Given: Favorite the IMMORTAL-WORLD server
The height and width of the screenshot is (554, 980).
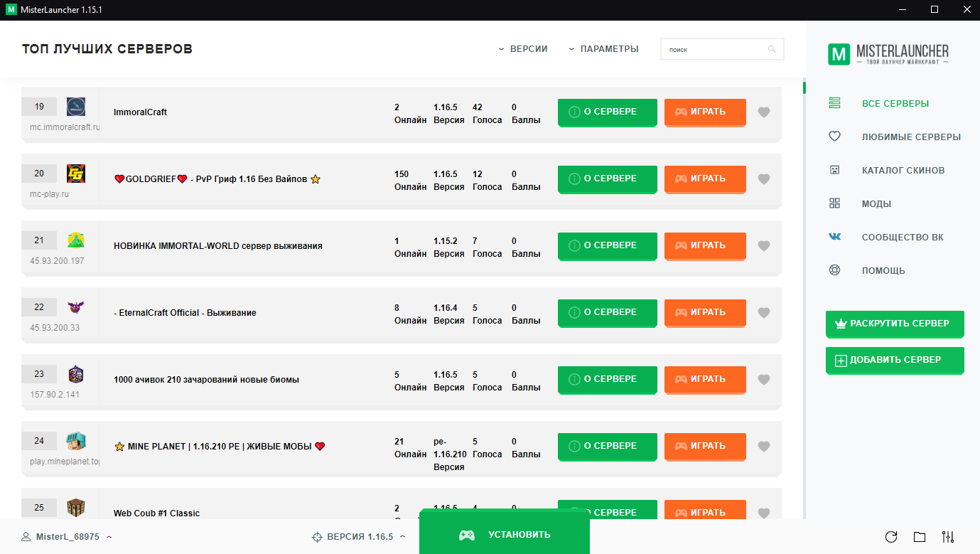Looking at the screenshot, I should pyautogui.click(x=764, y=246).
